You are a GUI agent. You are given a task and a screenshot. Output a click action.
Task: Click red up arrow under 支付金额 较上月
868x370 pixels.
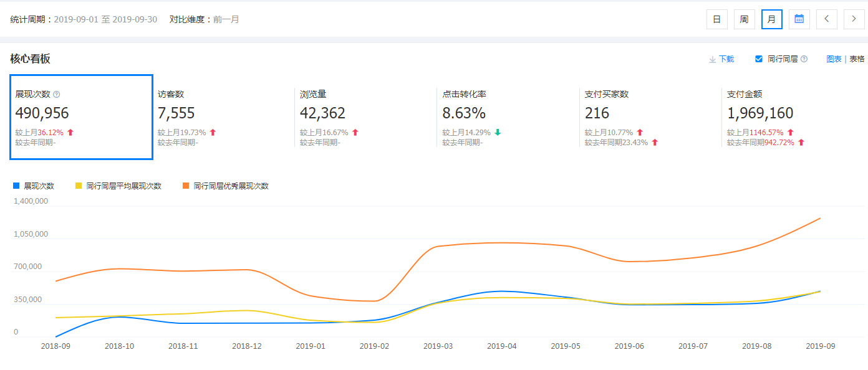pos(791,133)
